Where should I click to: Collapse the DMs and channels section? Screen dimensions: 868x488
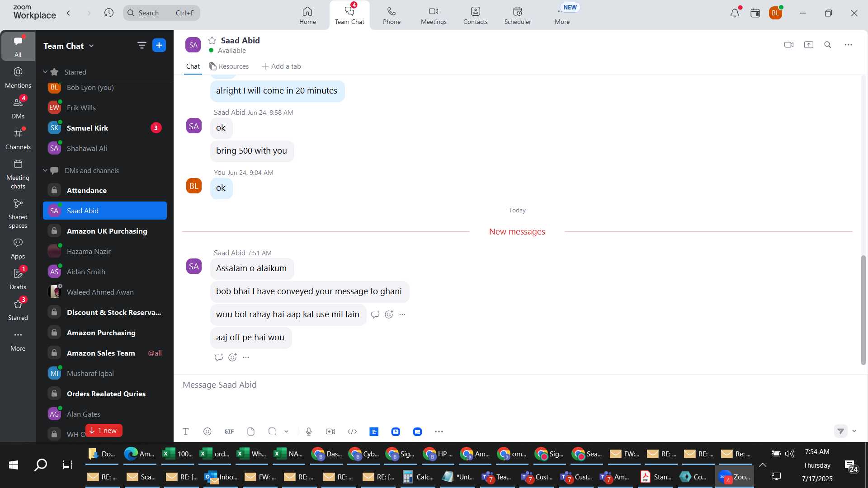coord(45,170)
